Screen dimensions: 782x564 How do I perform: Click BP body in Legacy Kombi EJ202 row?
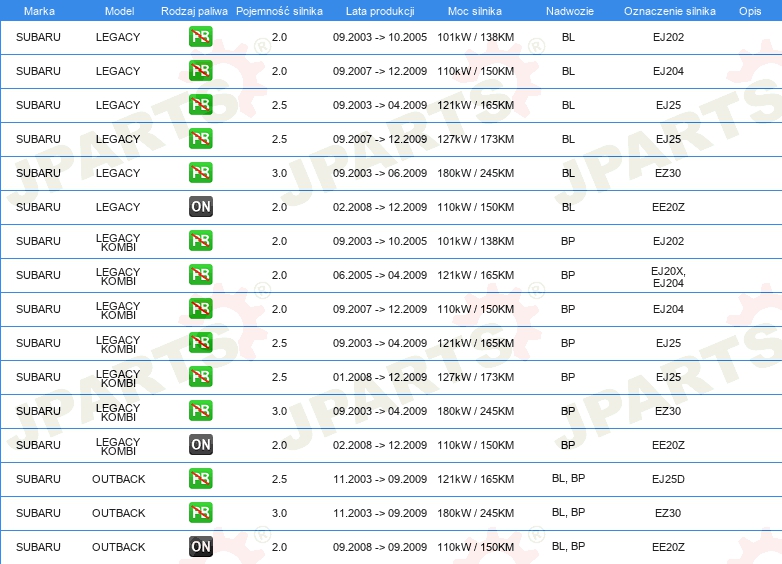tap(568, 241)
